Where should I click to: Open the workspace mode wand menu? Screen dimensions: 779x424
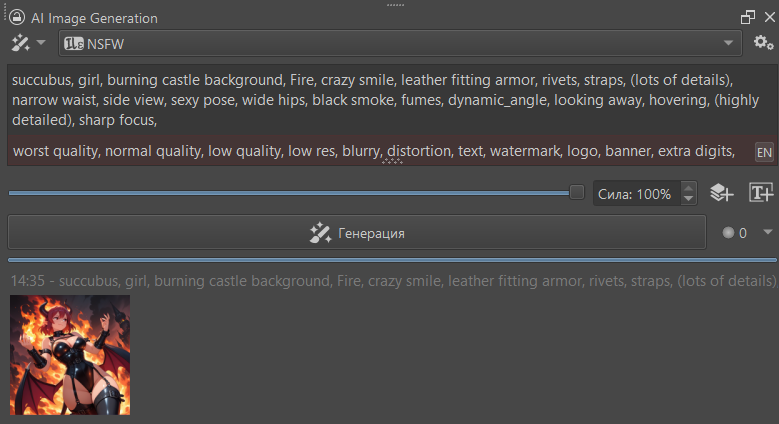(27, 43)
